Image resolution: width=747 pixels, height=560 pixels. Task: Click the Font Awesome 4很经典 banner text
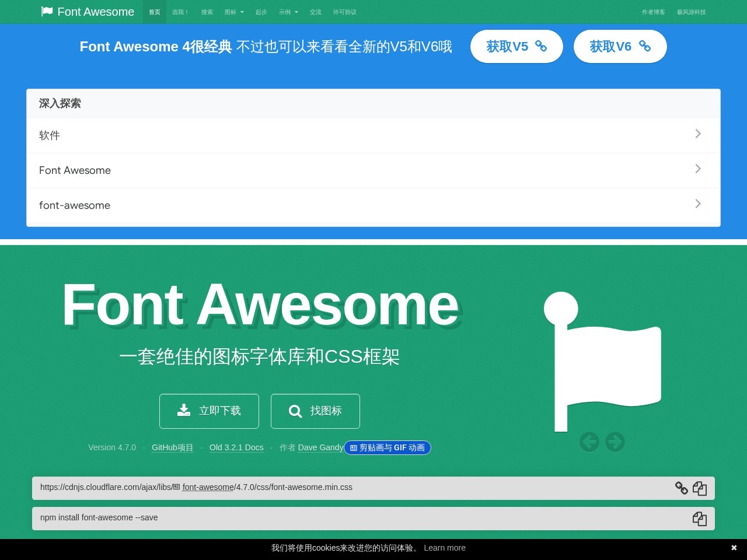pyautogui.click(x=156, y=47)
